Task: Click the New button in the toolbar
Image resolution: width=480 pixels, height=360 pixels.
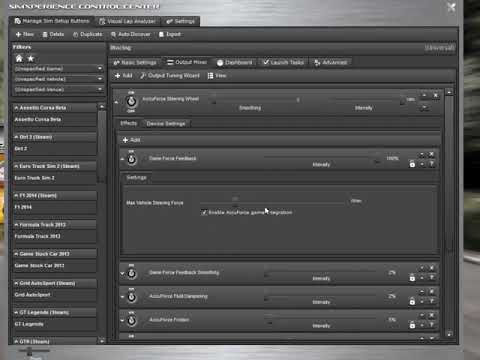Action: 25,34
